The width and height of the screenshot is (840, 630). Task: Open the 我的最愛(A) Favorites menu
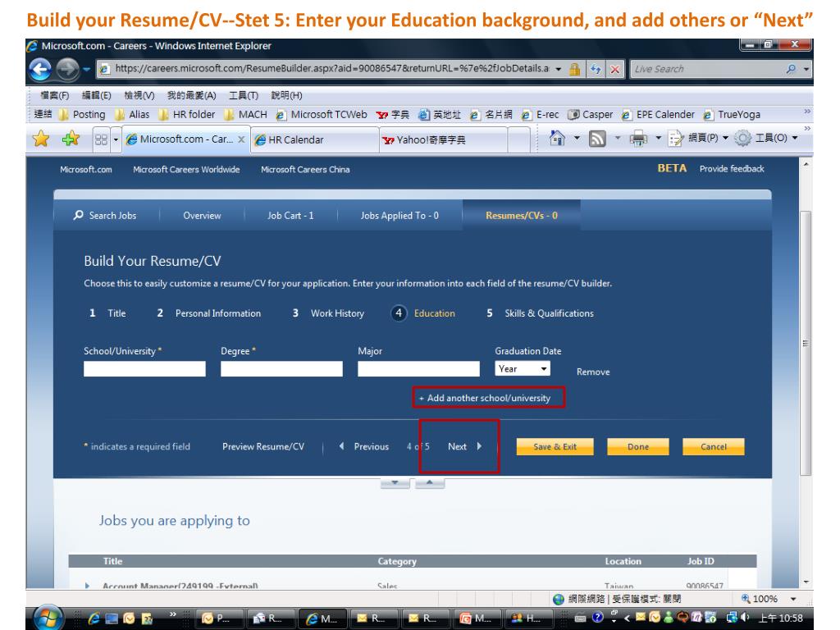point(191,95)
